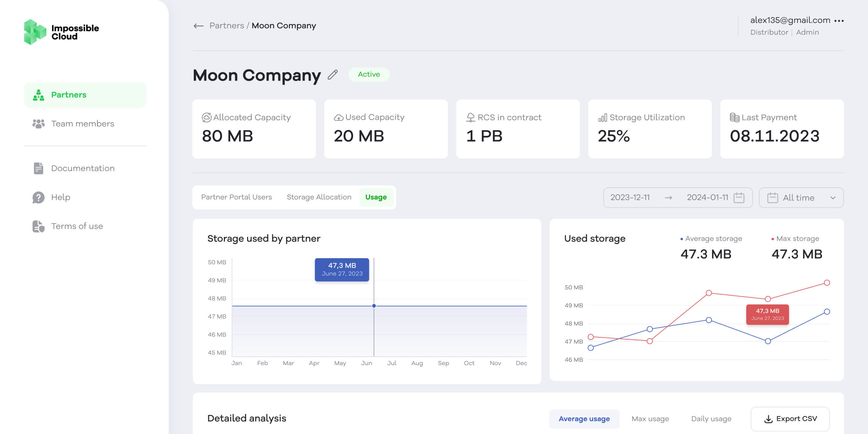Switch to Partner Portal Users tab
Screen dimensions: 868x434
pos(236,197)
